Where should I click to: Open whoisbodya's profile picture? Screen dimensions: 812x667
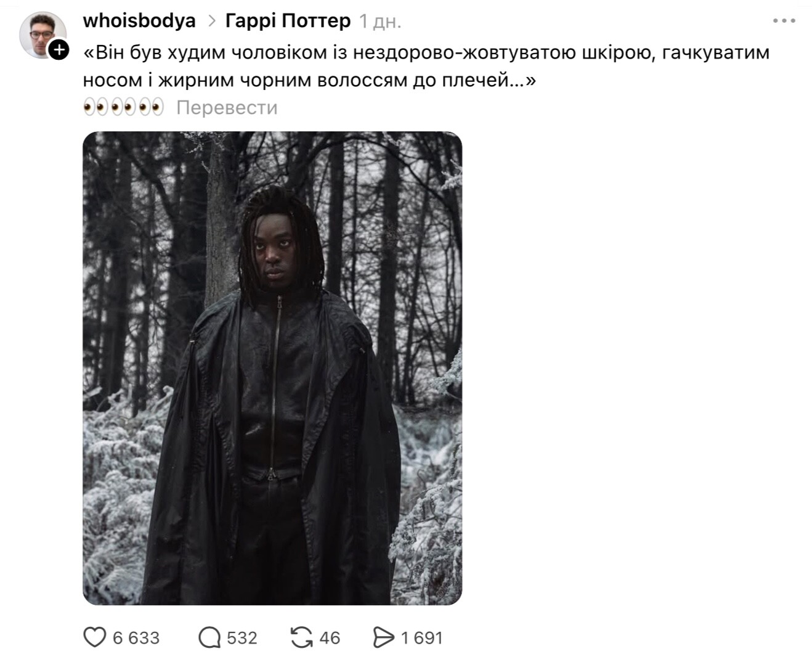tap(42, 33)
